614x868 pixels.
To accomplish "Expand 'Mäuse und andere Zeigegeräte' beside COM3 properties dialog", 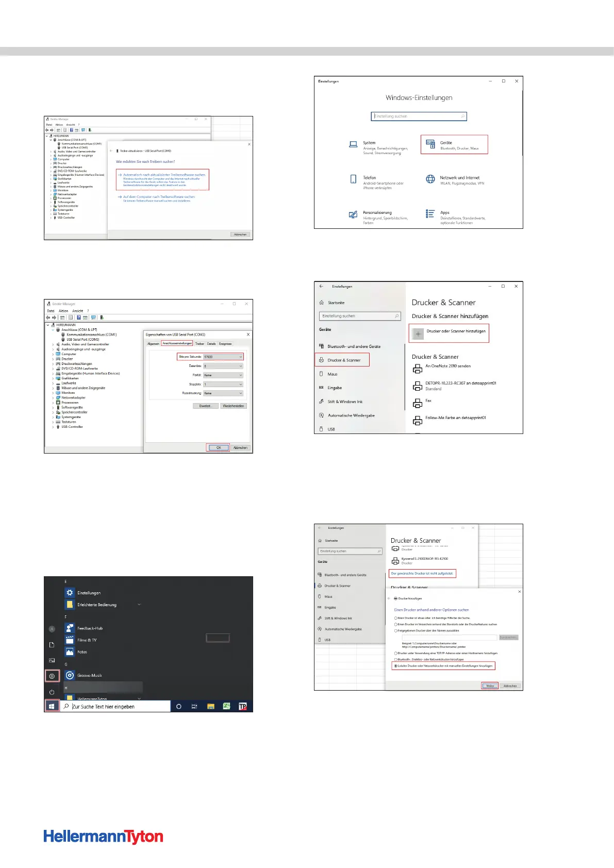I will (53, 388).
